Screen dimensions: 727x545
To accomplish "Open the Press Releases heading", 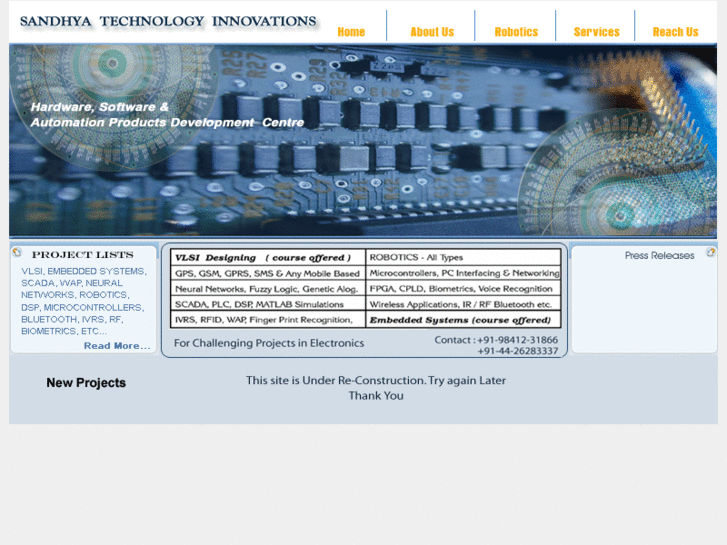I will pos(659,256).
